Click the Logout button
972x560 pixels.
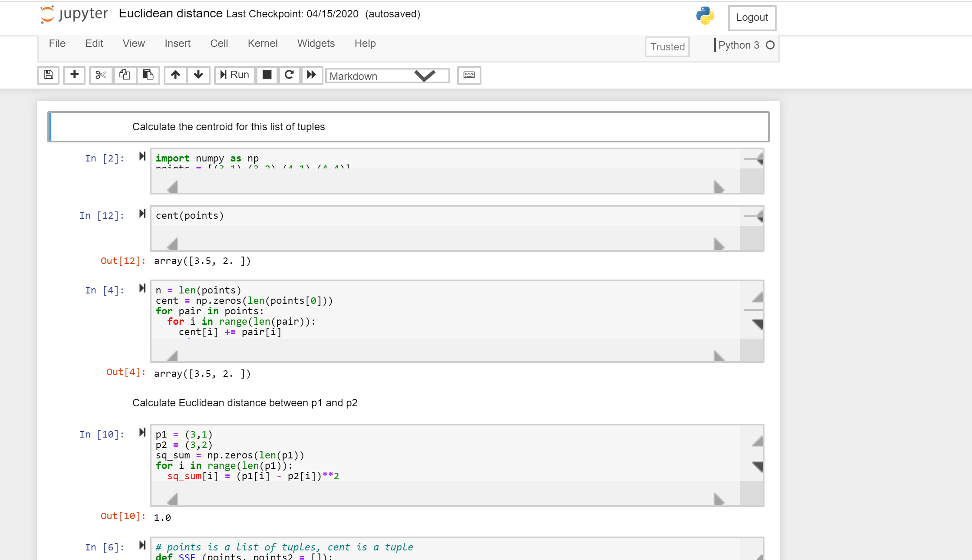[751, 18]
